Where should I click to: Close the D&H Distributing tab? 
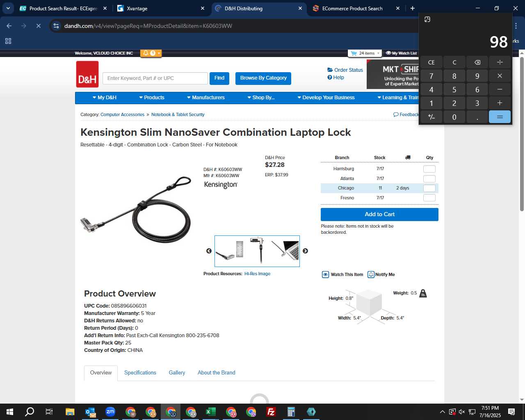[300, 9]
